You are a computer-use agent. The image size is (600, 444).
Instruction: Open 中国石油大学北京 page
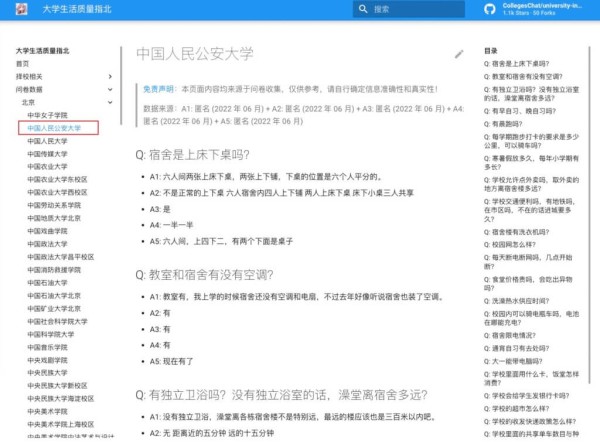pos(54,295)
